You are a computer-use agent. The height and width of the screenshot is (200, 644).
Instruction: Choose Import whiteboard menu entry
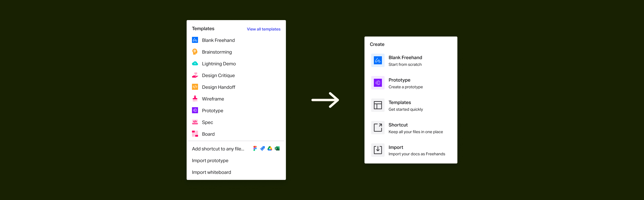point(211,172)
